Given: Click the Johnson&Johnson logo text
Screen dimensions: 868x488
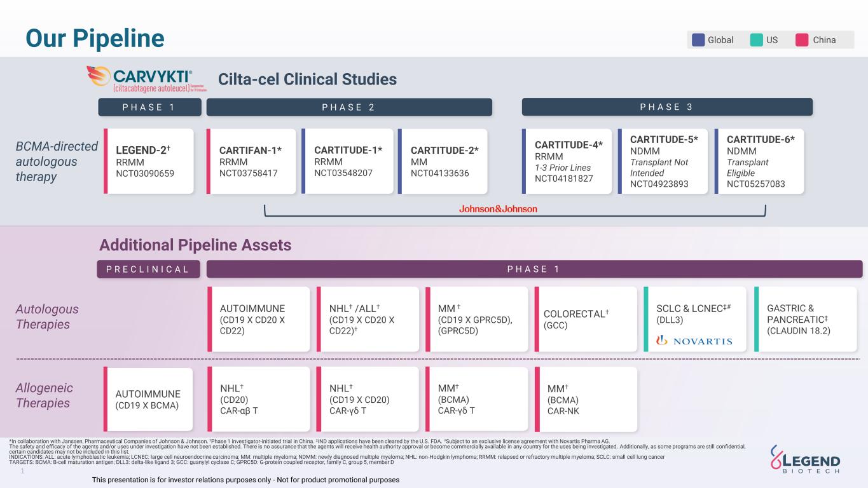Looking at the screenshot, I should (498, 209).
